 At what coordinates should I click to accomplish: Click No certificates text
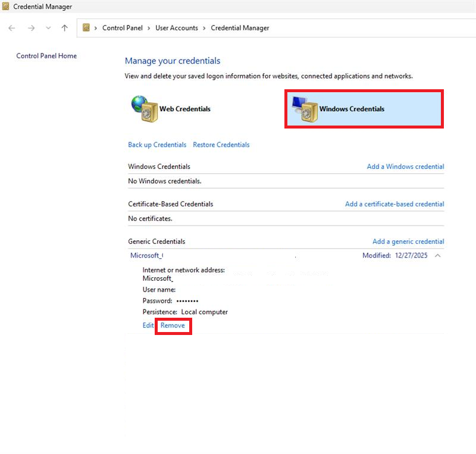[150, 218]
